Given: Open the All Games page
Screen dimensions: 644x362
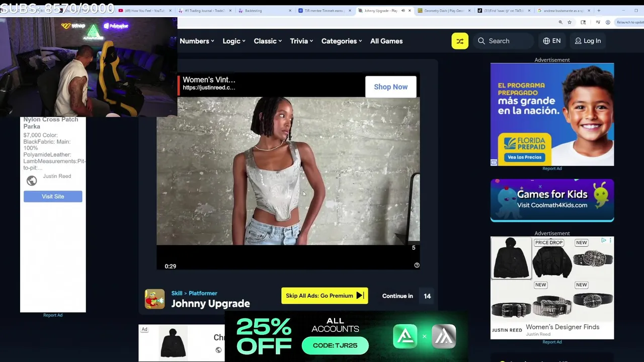Looking at the screenshot, I should (x=386, y=41).
